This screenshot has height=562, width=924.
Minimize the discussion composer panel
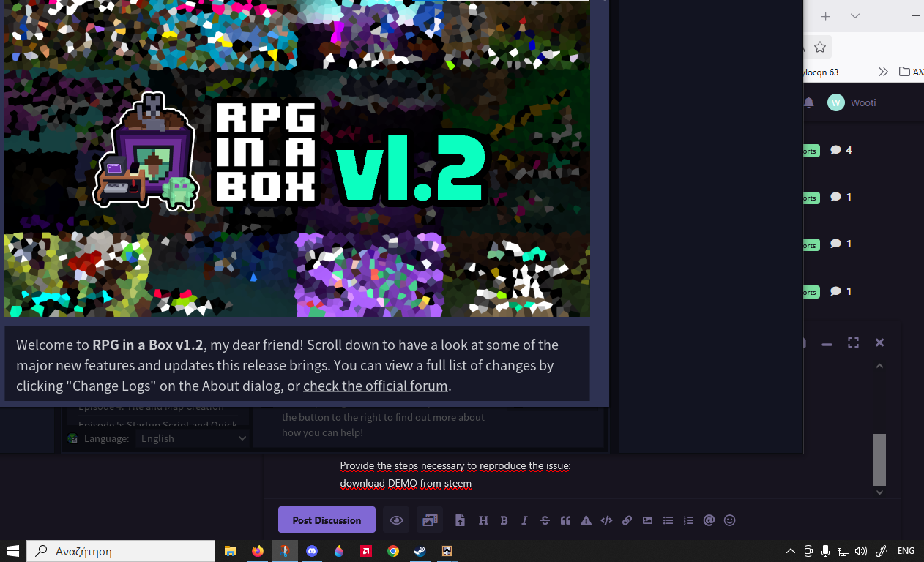click(x=827, y=343)
